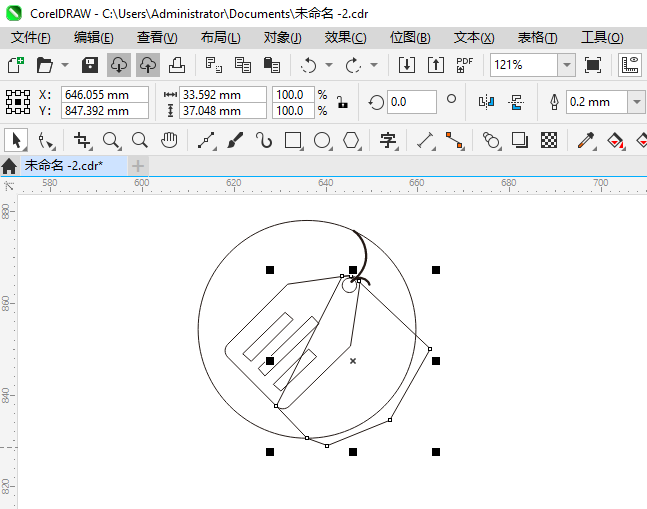This screenshot has width=647, height=509.
Task: Click the Copy icon in the toolbar
Action: (x=243, y=65)
